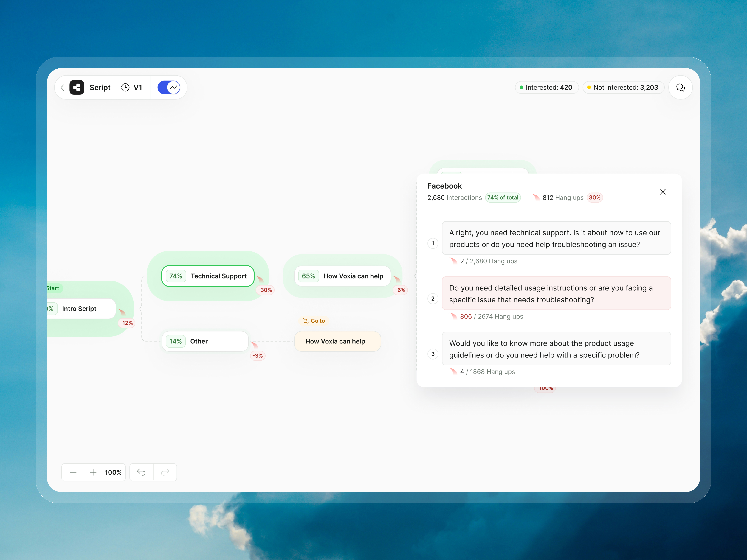This screenshot has width=747, height=560.
Task: Click the Facebook panel title
Action: coord(444,186)
